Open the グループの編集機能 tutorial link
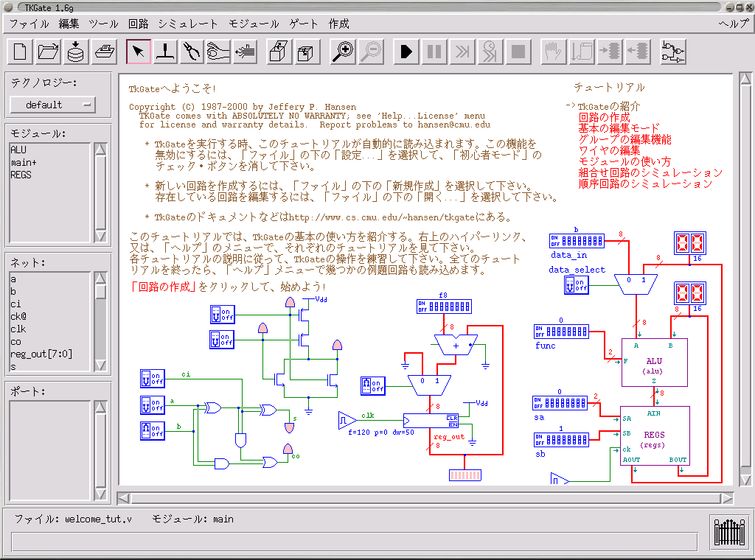755x560 pixels. [624, 139]
